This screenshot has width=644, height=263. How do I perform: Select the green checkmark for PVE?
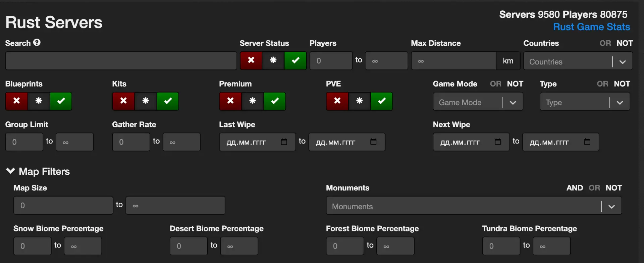381,101
